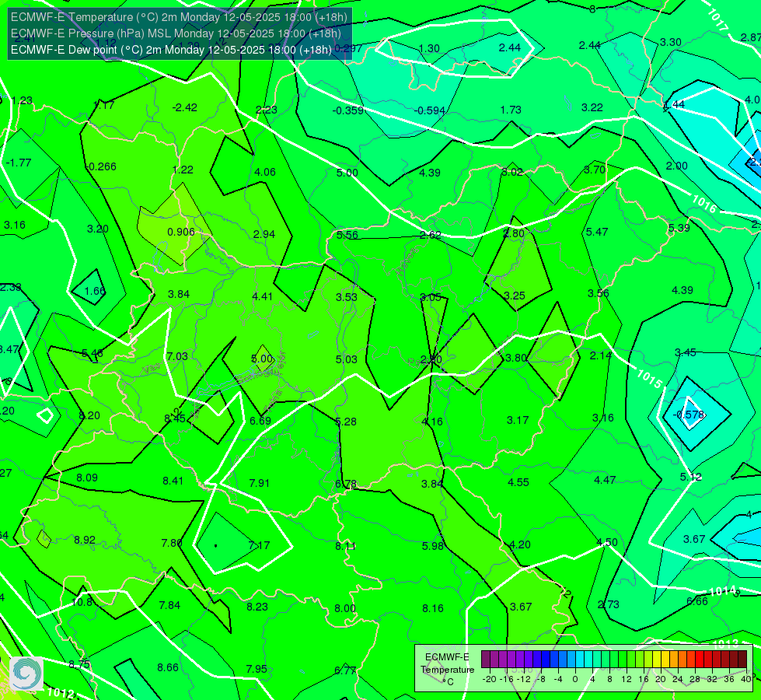Click the 8.66 dew point value
The height and width of the screenshot is (700, 761).
coord(168,667)
